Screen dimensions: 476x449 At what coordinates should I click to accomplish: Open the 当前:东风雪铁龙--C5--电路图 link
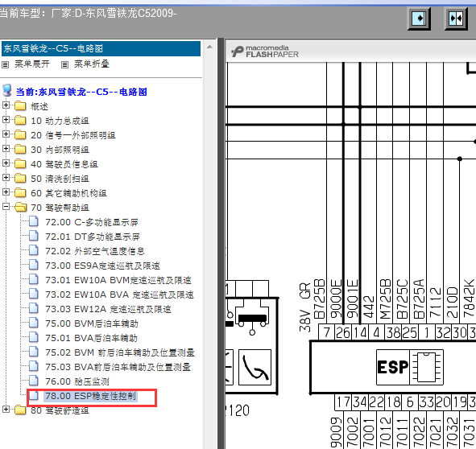click(81, 92)
